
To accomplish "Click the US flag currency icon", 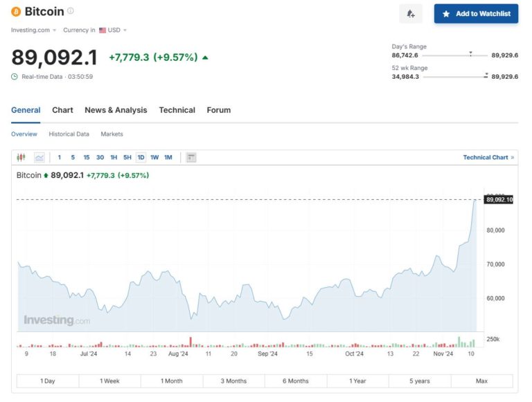I will [x=103, y=30].
